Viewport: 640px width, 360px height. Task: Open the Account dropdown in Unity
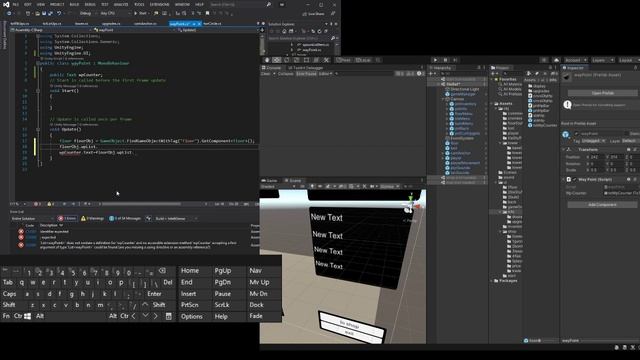click(575, 60)
